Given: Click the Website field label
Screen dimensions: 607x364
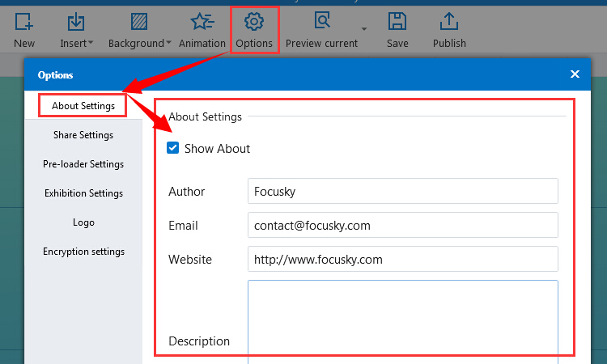Looking at the screenshot, I should click(189, 260).
